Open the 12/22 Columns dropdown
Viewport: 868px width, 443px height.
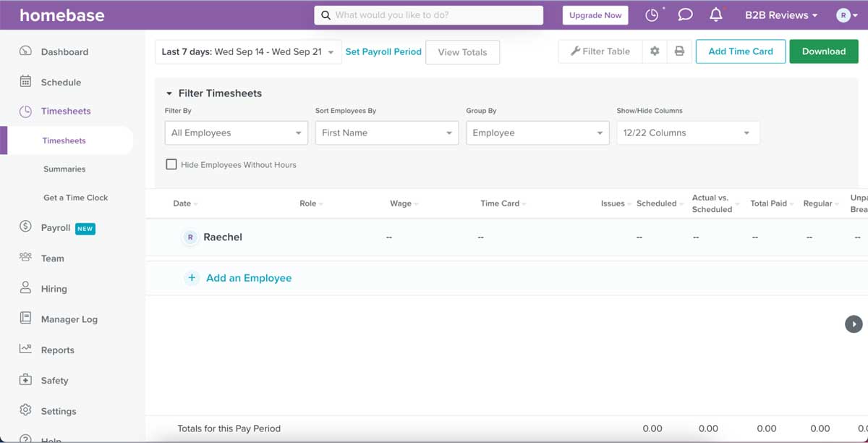click(x=687, y=133)
